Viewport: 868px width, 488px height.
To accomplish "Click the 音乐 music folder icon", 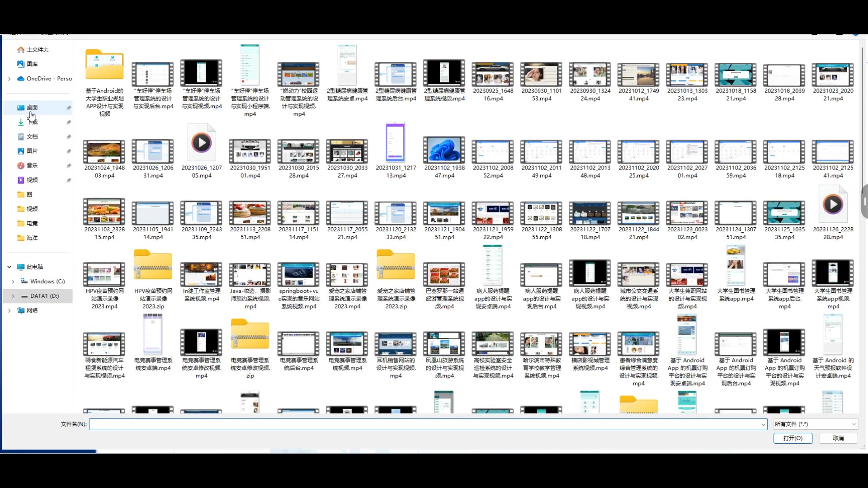I will (x=21, y=165).
